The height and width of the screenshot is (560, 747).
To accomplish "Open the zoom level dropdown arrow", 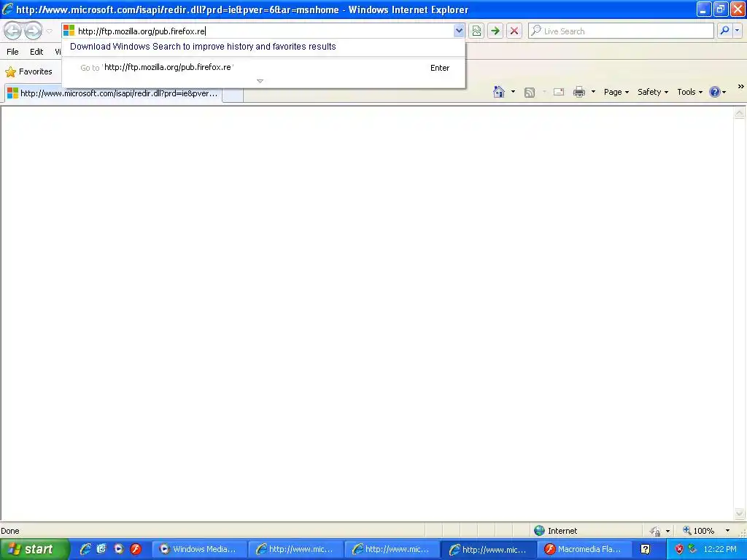I will pyautogui.click(x=727, y=531).
